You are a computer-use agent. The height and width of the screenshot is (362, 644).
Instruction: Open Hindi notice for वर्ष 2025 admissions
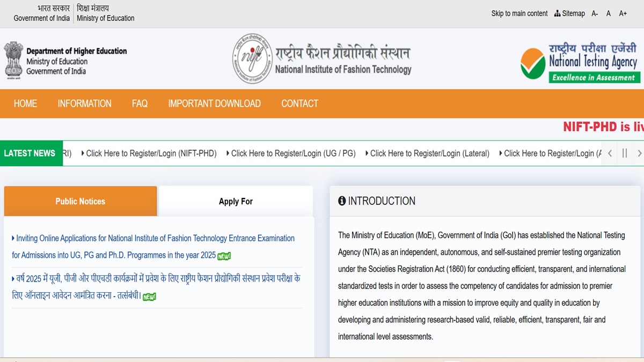click(x=156, y=287)
